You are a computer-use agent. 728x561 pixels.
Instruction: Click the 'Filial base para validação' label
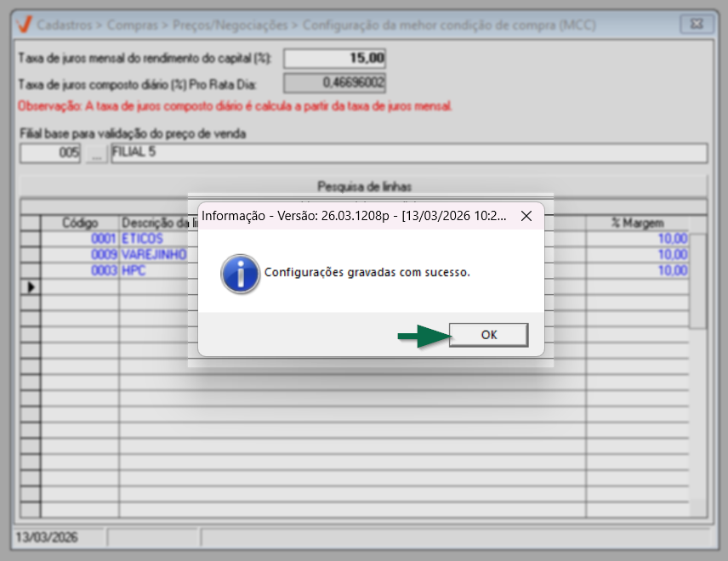(x=133, y=133)
